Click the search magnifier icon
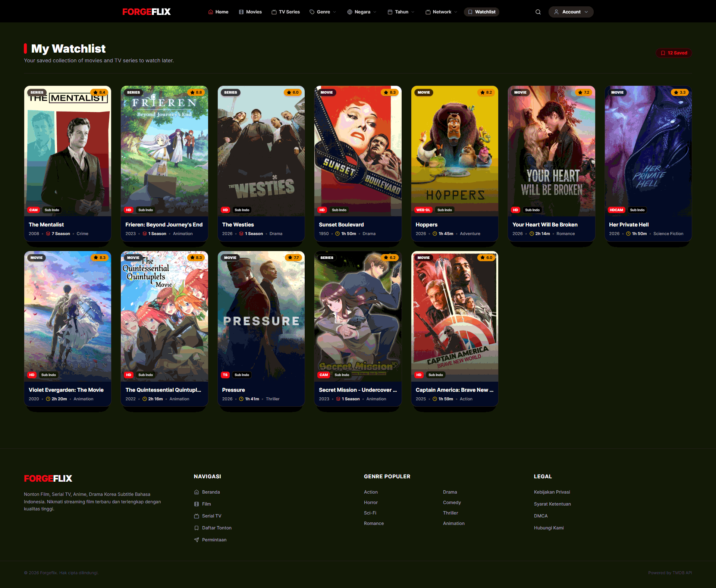716x588 pixels. click(538, 12)
